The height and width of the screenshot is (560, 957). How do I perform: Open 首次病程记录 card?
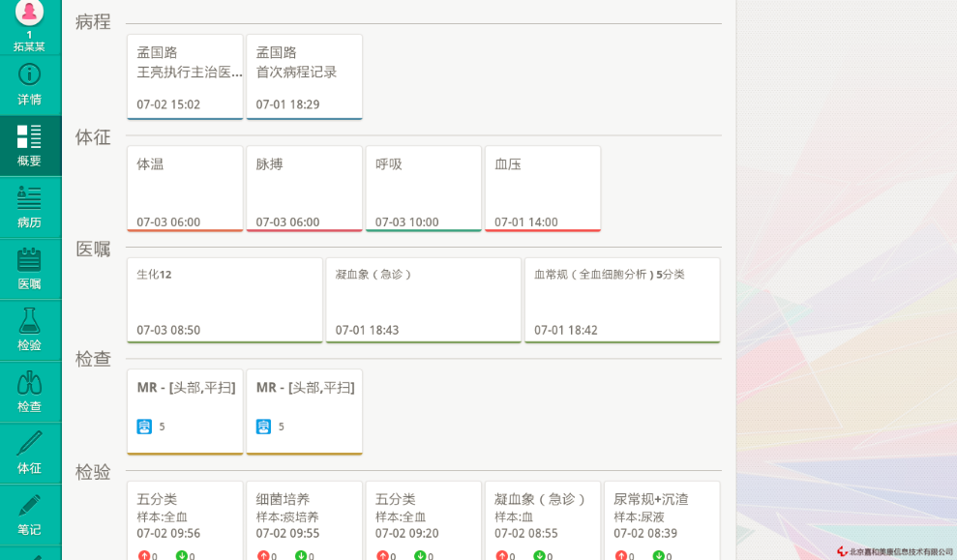point(304,76)
